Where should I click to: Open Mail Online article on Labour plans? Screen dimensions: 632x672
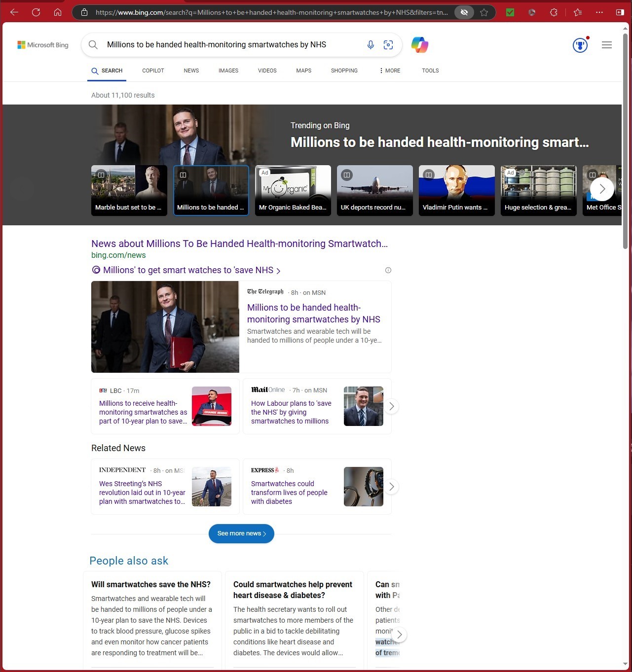coord(291,412)
